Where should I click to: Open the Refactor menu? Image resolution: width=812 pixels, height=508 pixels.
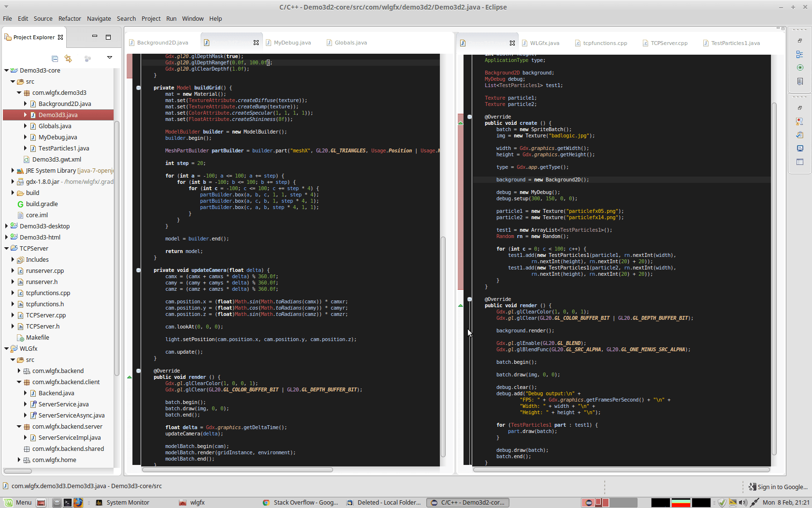click(70, 18)
